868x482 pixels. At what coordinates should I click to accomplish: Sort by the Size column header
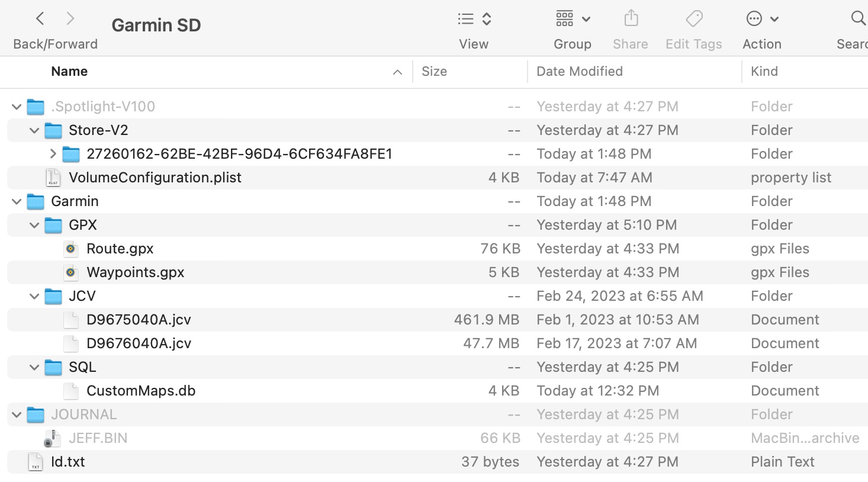434,72
